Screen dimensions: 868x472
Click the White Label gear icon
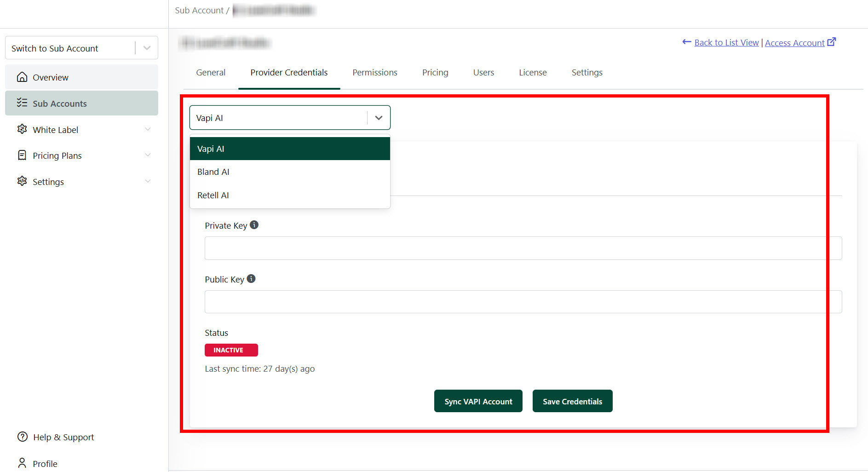pos(22,129)
